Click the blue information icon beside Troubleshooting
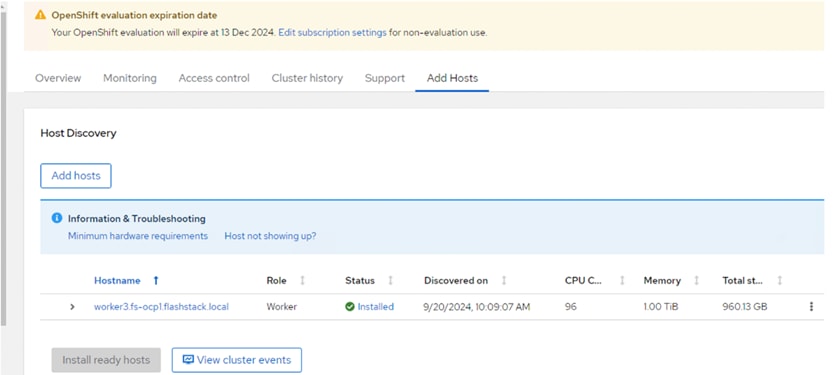 [57, 218]
